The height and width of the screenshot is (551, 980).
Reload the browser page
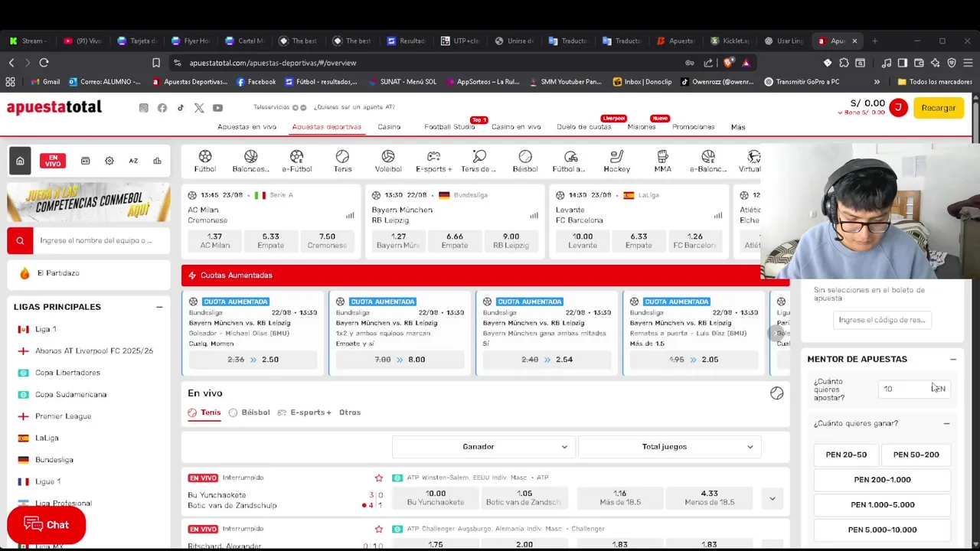tap(44, 63)
